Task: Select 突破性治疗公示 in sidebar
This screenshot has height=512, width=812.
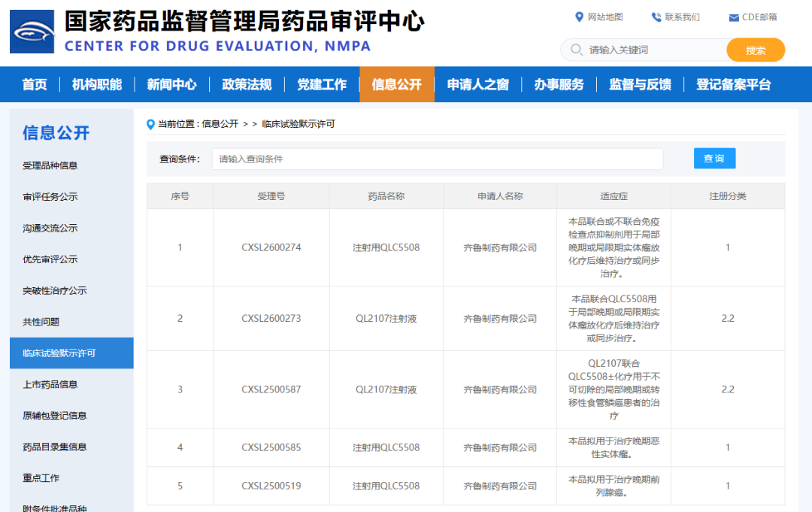Action: click(54, 290)
